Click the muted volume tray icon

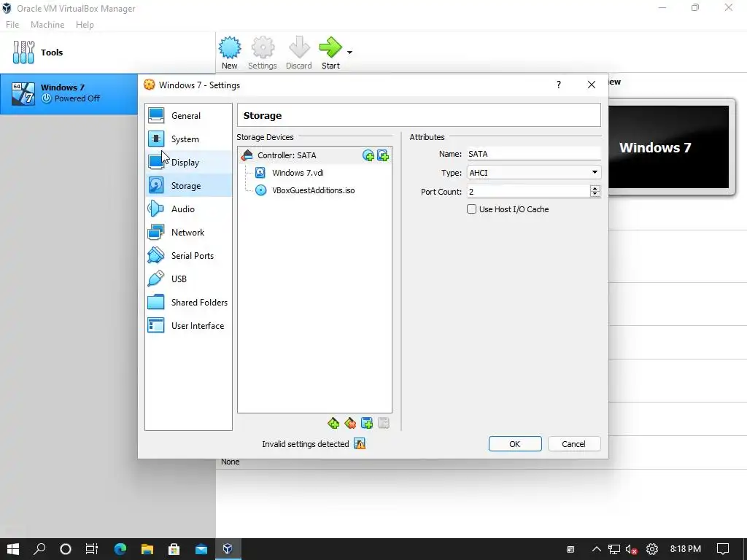coord(632,550)
